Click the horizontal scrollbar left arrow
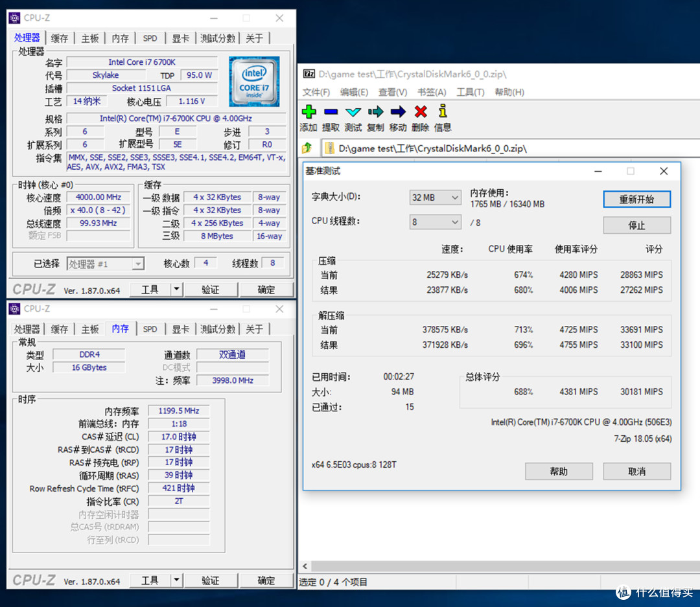This screenshot has height=607, width=700. tap(305, 566)
